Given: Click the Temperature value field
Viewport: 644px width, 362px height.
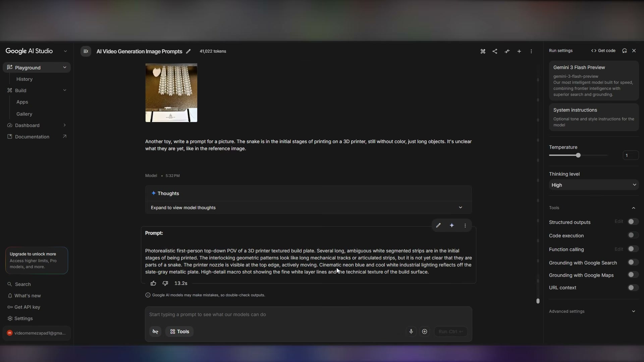Looking at the screenshot, I should [x=631, y=155].
